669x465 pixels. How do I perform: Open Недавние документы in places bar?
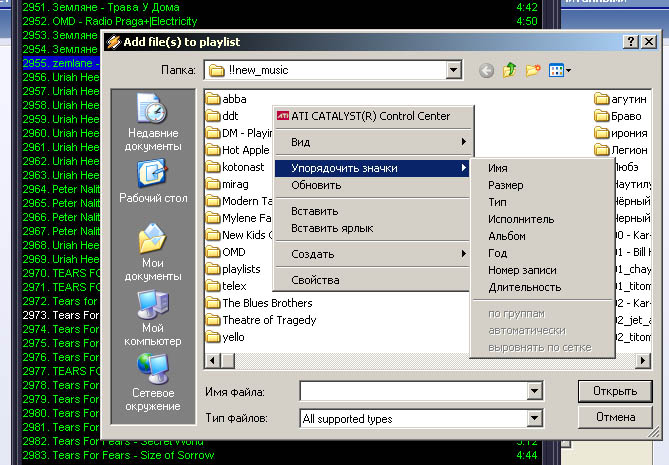[x=153, y=122]
